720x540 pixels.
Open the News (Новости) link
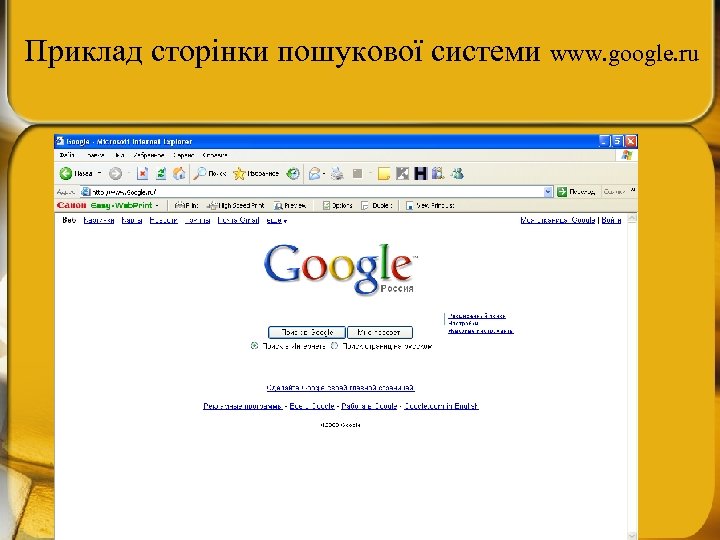163,220
